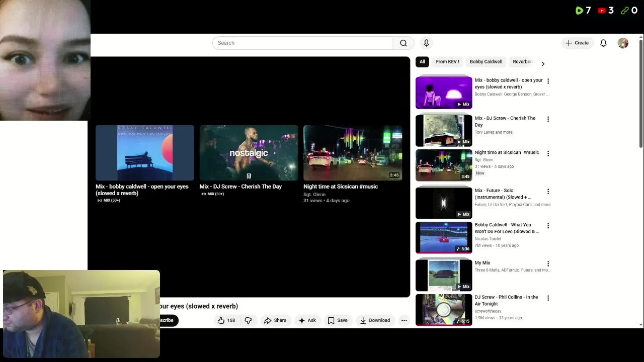This screenshot has height=362, width=644.
Task: Open nostalgic DJ Screw end-screen thumbnail
Action: (x=249, y=153)
